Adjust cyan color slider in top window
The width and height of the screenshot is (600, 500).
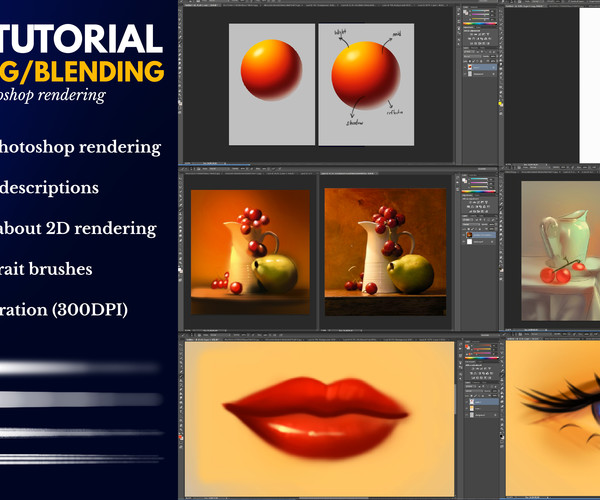click(x=481, y=11)
